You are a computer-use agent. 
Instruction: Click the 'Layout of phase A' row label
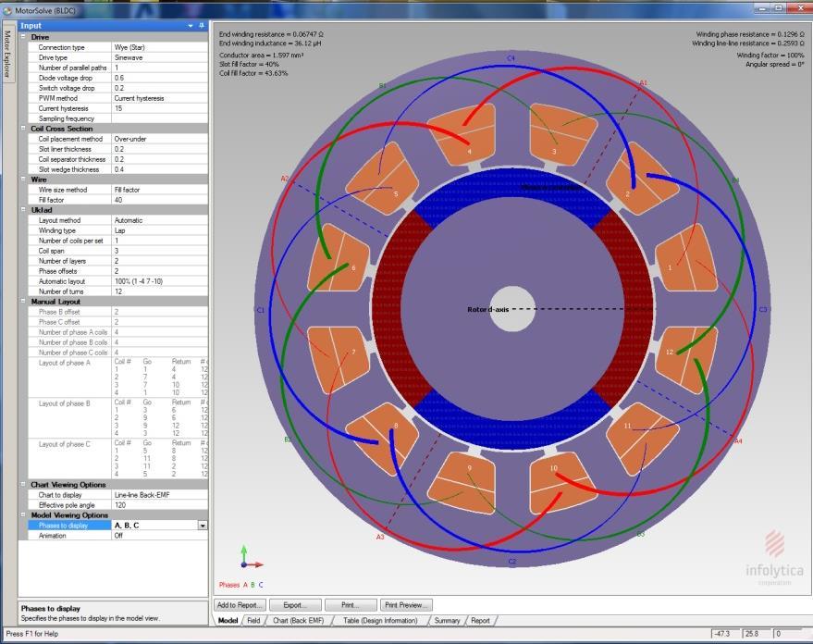65,363
